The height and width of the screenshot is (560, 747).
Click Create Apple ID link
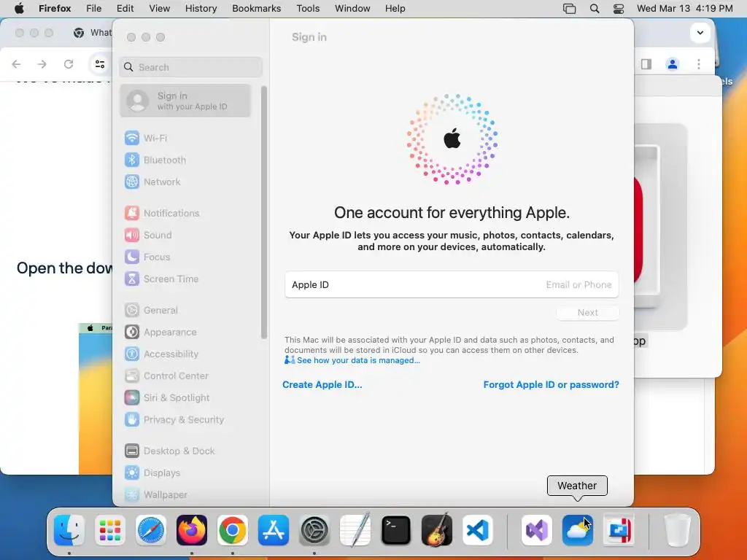coord(322,385)
